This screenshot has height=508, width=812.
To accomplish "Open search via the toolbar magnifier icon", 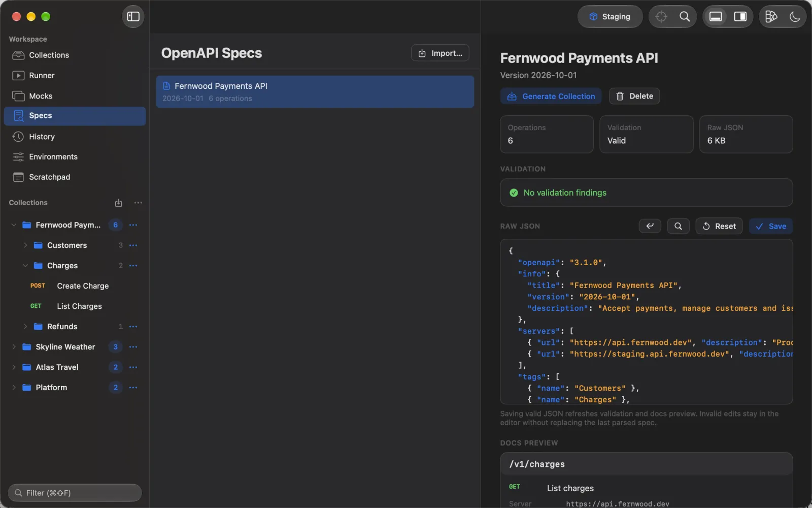I will 685,17.
